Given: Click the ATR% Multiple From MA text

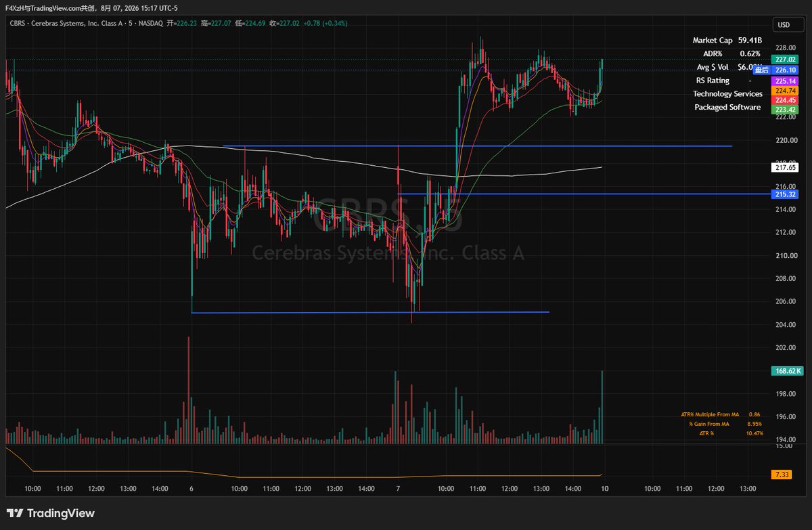Looking at the screenshot, I should (x=710, y=414).
